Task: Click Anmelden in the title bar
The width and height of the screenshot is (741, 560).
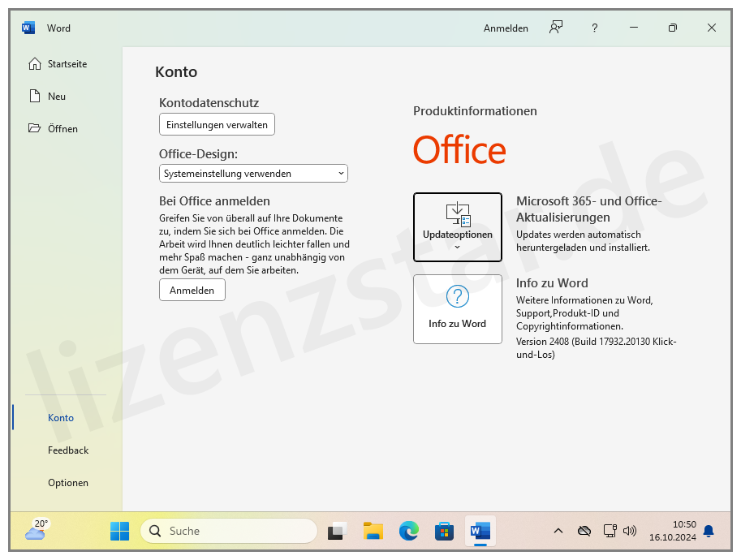Action: pos(506,28)
